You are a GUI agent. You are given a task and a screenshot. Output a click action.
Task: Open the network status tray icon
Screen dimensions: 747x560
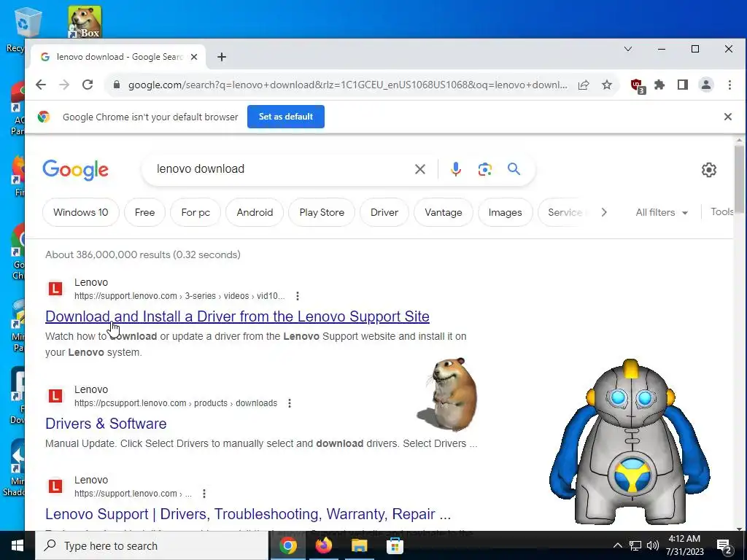[x=635, y=545]
